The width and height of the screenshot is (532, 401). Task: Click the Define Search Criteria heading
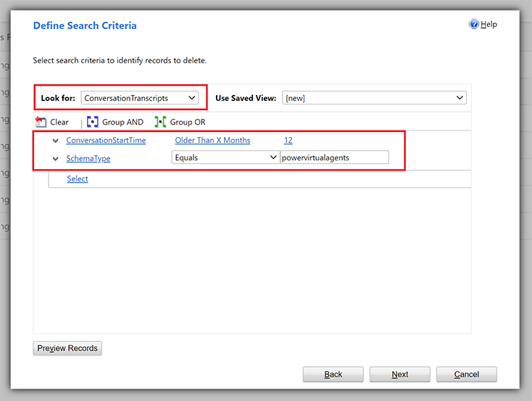point(85,25)
